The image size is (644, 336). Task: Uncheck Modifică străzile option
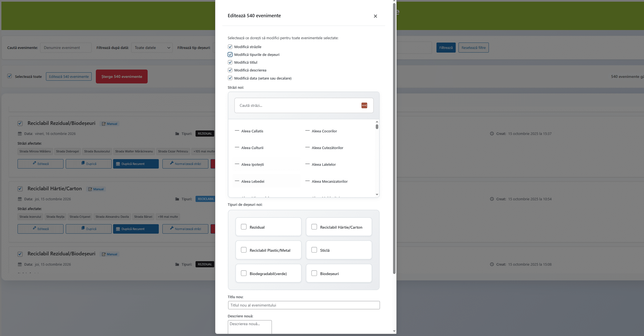click(230, 47)
